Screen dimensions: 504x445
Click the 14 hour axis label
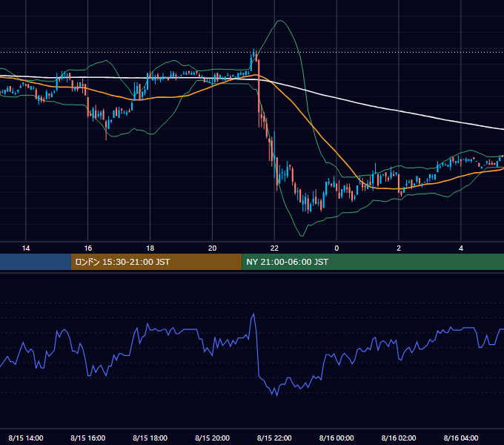coord(26,248)
